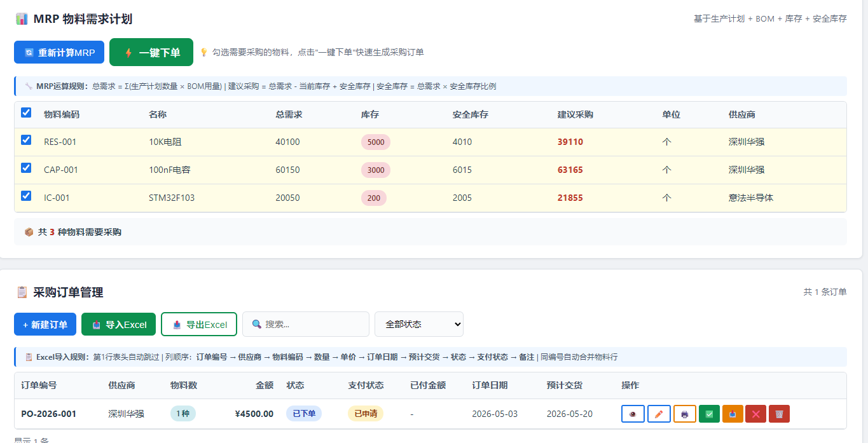
Task: View details of order PO-2026-001
Action: pos(633,414)
